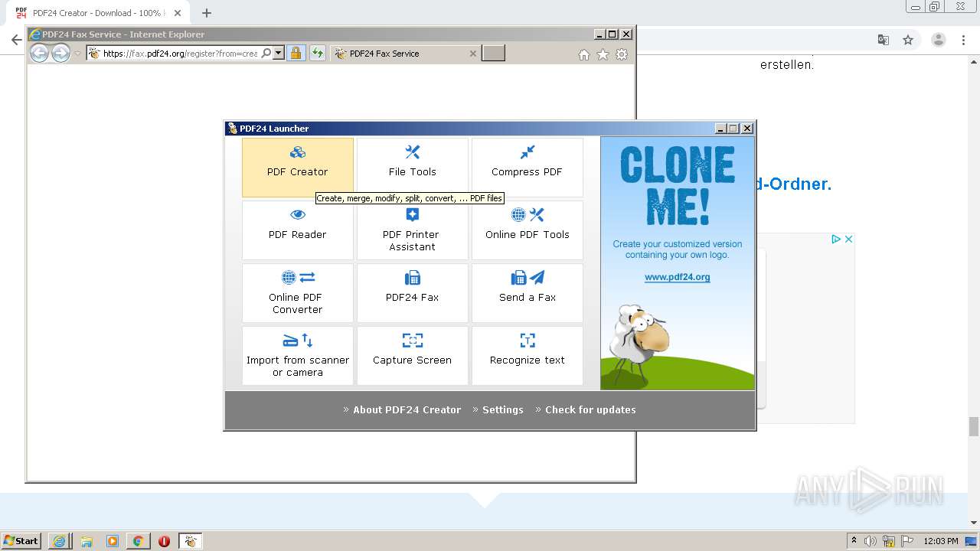This screenshot has width=980, height=551.
Task: Click the Chrome page vertical scrollbar
Action: coord(974,426)
